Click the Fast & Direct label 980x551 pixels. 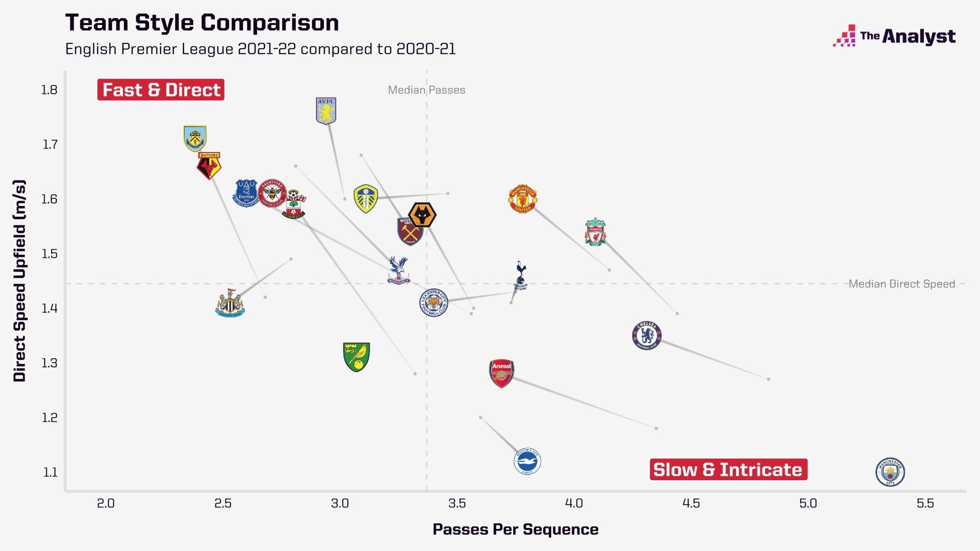tap(161, 90)
